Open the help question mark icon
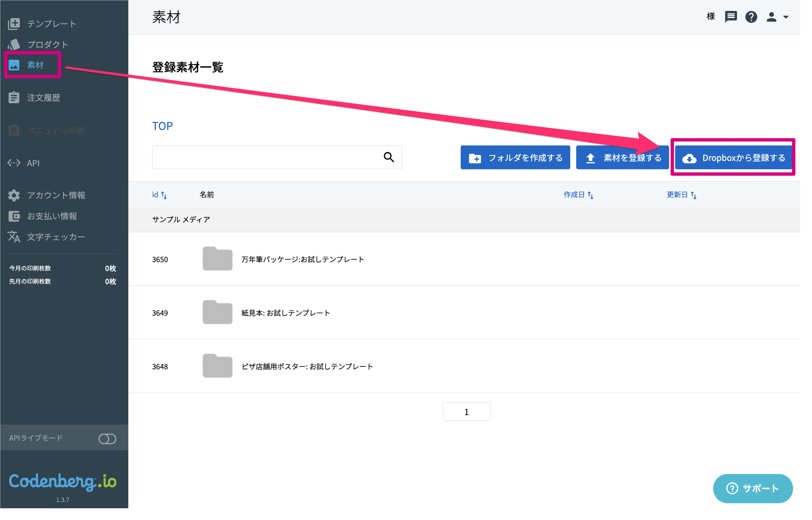 tap(751, 17)
